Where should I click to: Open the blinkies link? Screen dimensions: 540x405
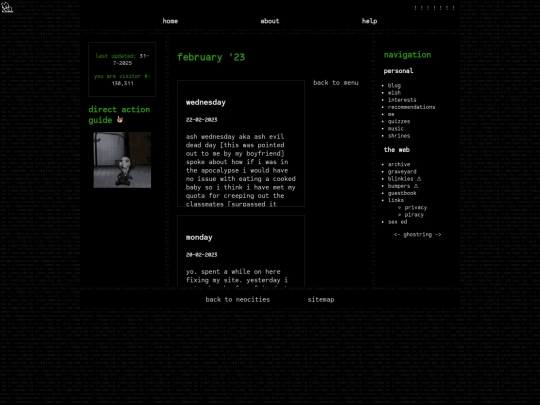point(401,179)
